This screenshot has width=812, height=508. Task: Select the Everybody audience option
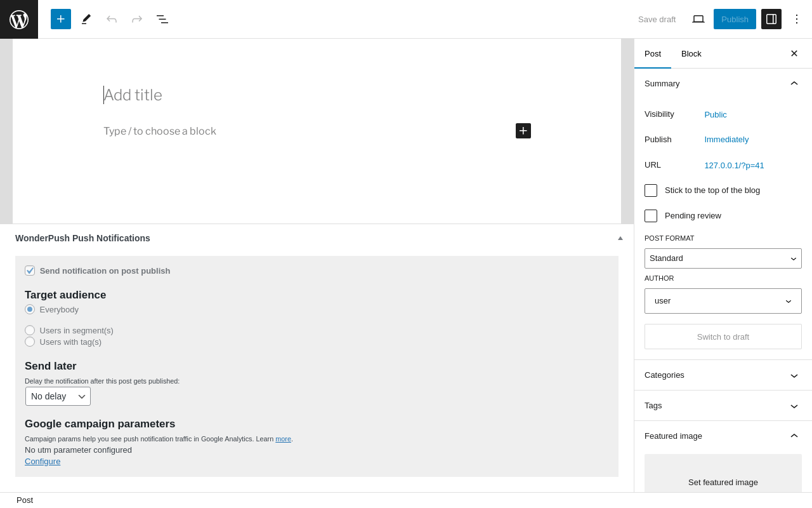[30, 309]
